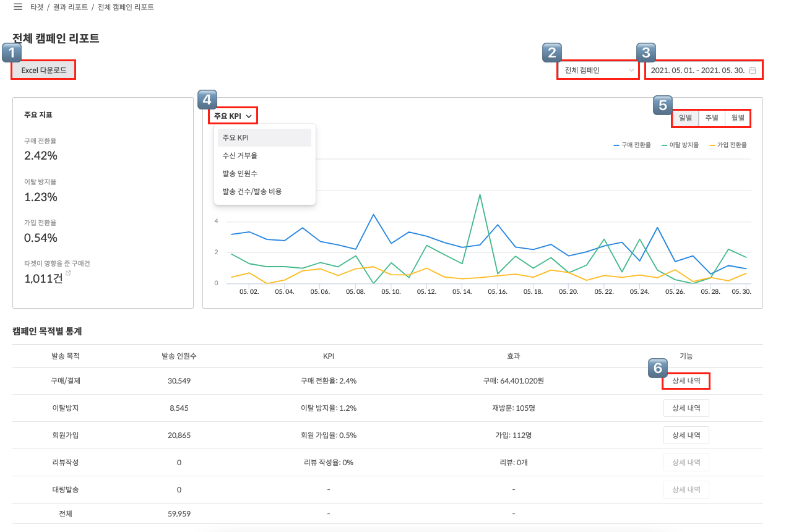Image resolution: width=786 pixels, height=532 pixels.
Task: Click chevron arrow in 전체 캠페인 selector
Action: 631,71
